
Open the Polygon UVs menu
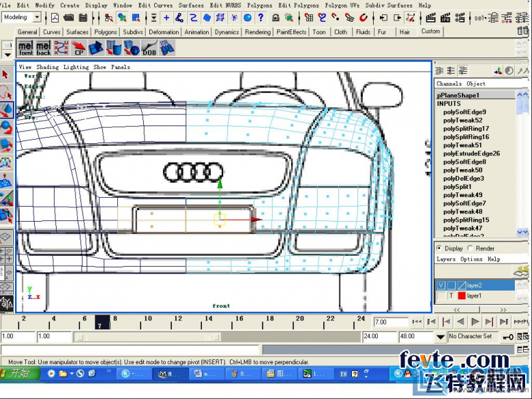pyautogui.click(x=342, y=5)
